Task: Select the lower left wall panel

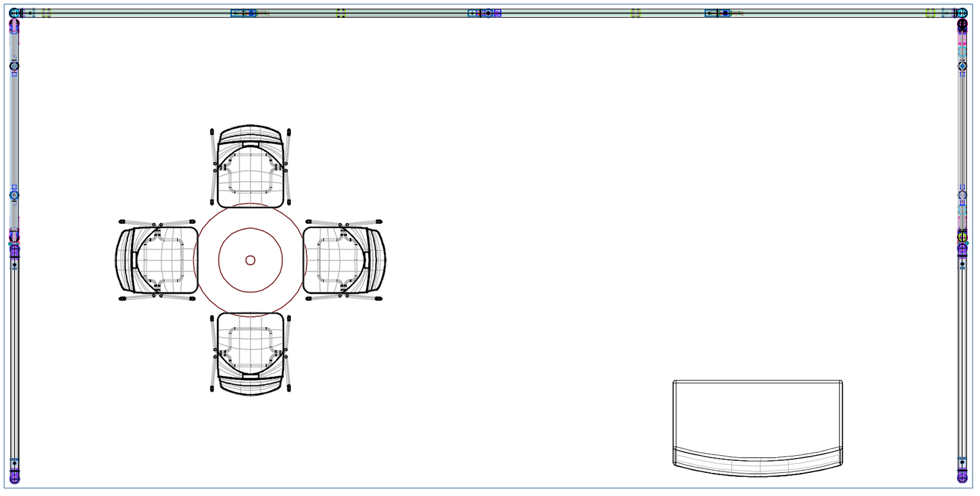Action: coord(14,360)
